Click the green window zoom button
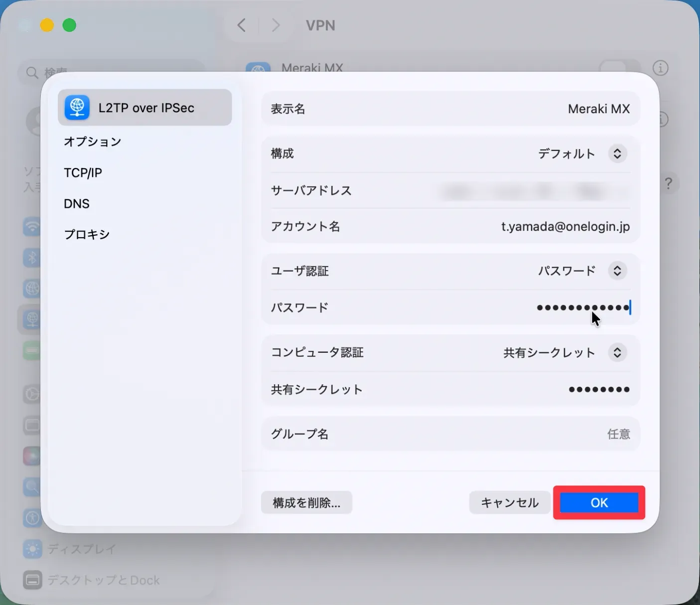 [69, 25]
